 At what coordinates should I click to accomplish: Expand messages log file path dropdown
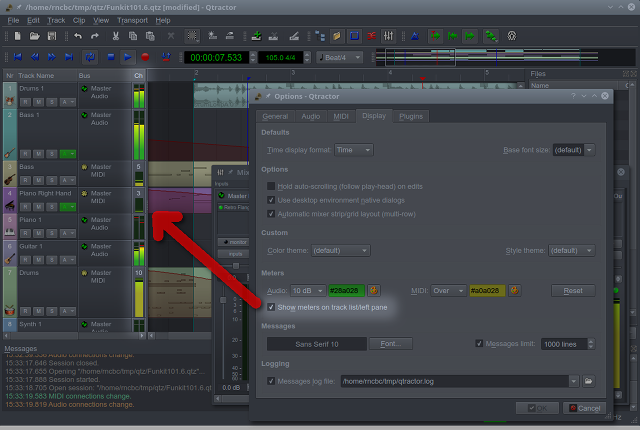[x=573, y=381]
